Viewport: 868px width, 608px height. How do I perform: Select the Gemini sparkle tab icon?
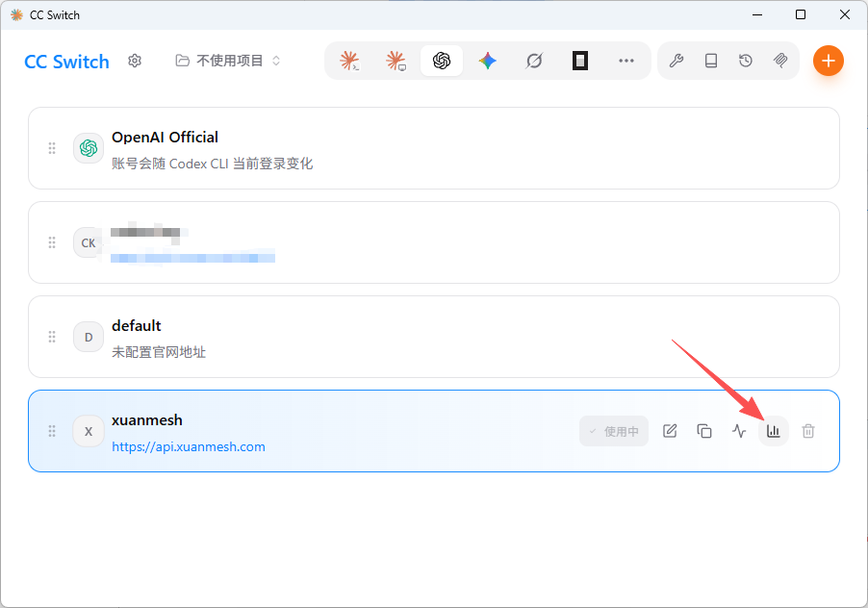(x=488, y=61)
